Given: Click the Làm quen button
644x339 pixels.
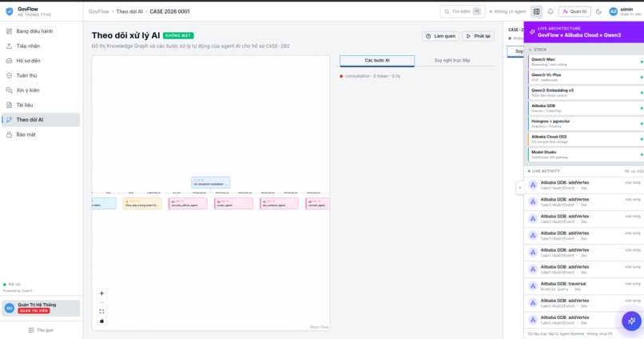Looking at the screenshot, I should pyautogui.click(x=441, y=36).
